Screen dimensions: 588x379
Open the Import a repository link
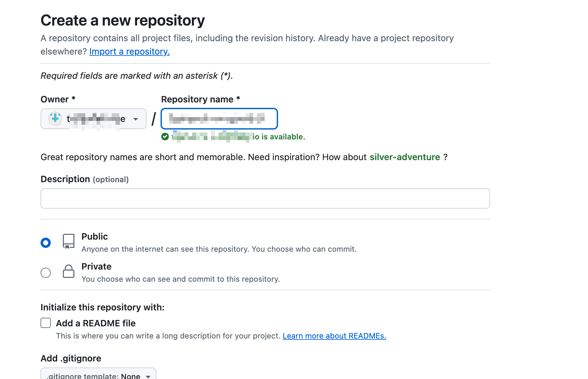click(129, 51)
